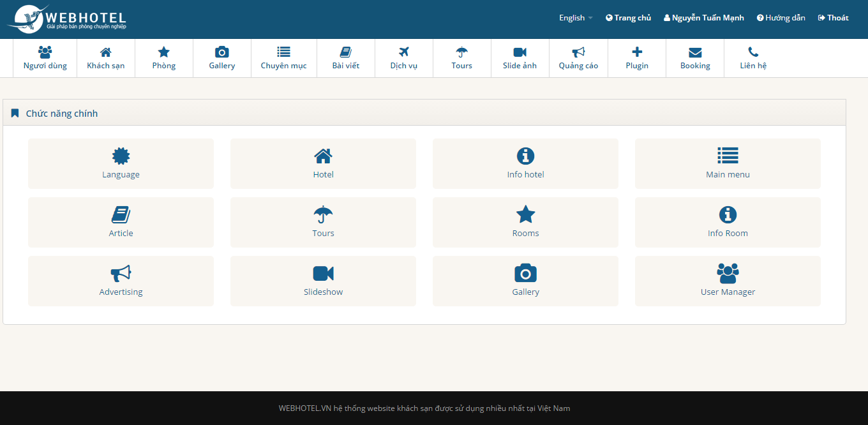
Task: Click the WEBHOTEL logo
Action: (x=67, y=19)
